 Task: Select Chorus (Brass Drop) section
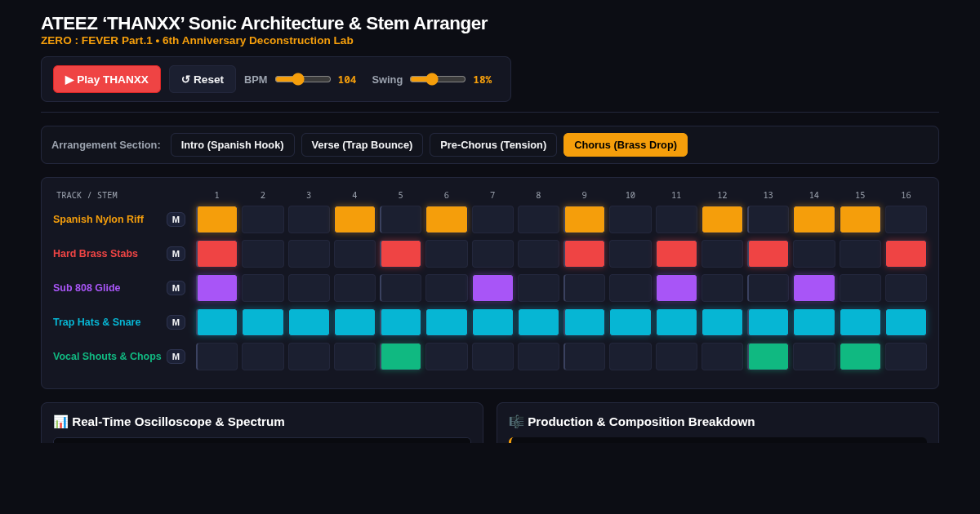(x=626, y=144)
